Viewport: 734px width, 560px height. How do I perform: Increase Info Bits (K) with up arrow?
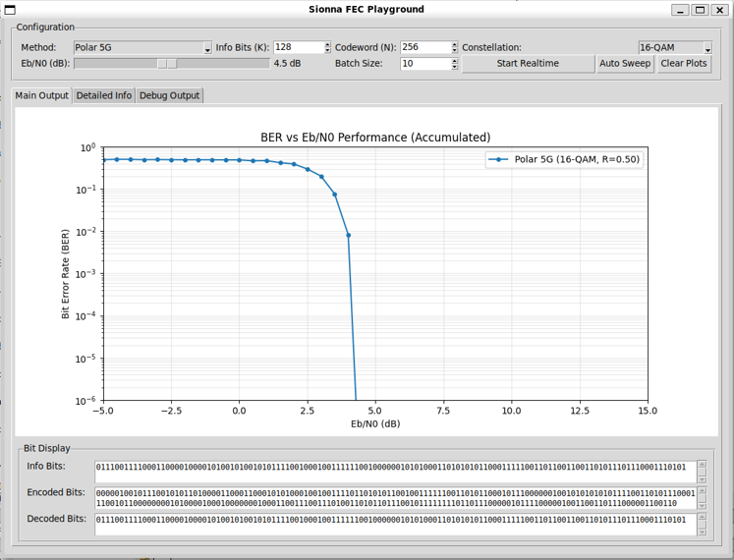327,44
